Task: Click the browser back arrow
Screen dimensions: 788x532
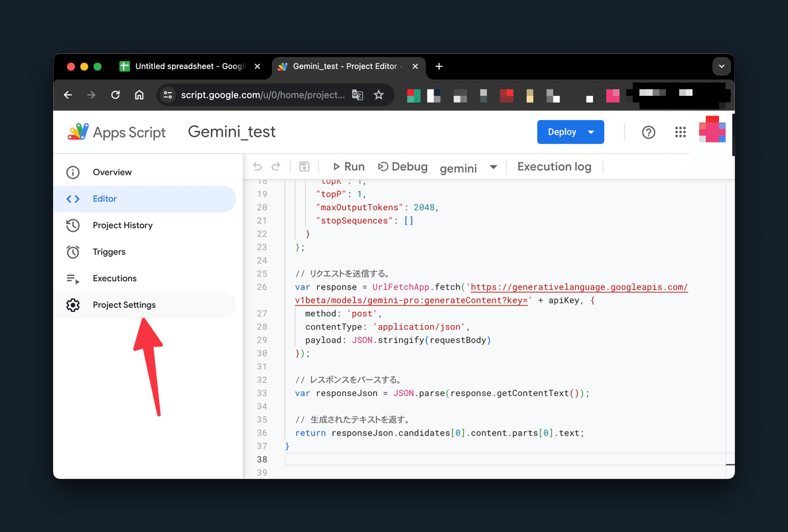Action: (x=68, y=95)
